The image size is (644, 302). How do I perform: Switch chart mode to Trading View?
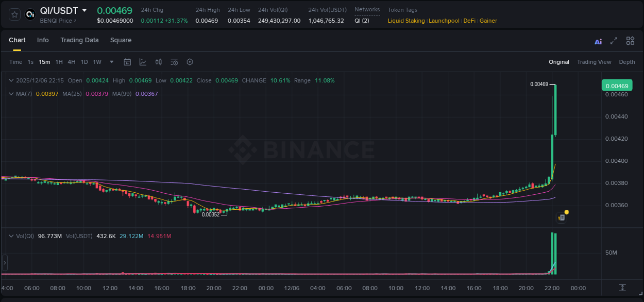click(x=594, y=62)
